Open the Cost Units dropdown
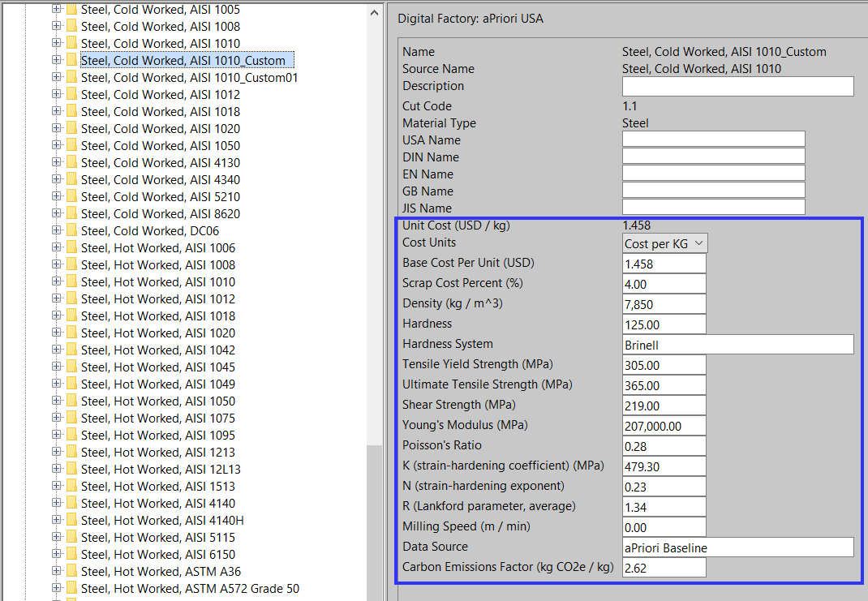 [x=665, y=243]
